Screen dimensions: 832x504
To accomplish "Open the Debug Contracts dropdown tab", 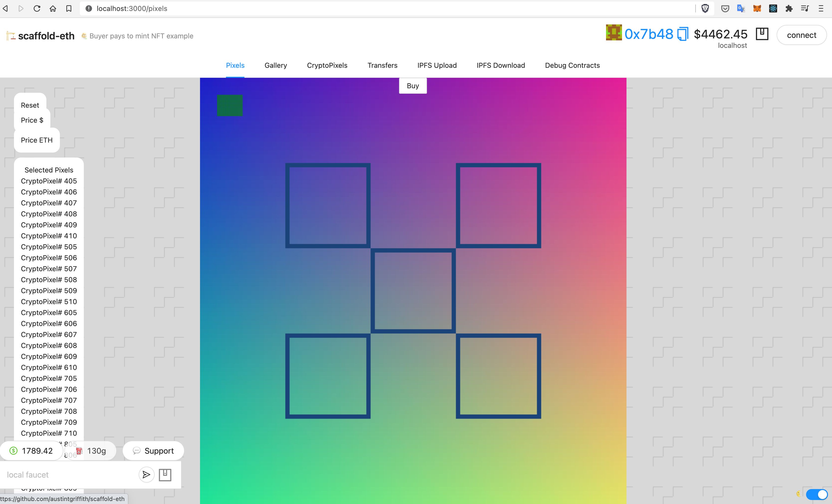I will (x=572, y=65).
